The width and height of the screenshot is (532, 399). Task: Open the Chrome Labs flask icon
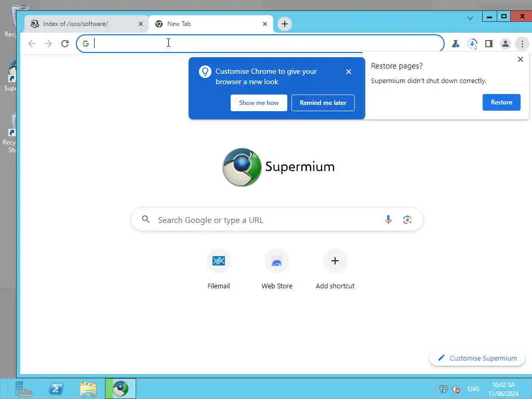point(455,44)
